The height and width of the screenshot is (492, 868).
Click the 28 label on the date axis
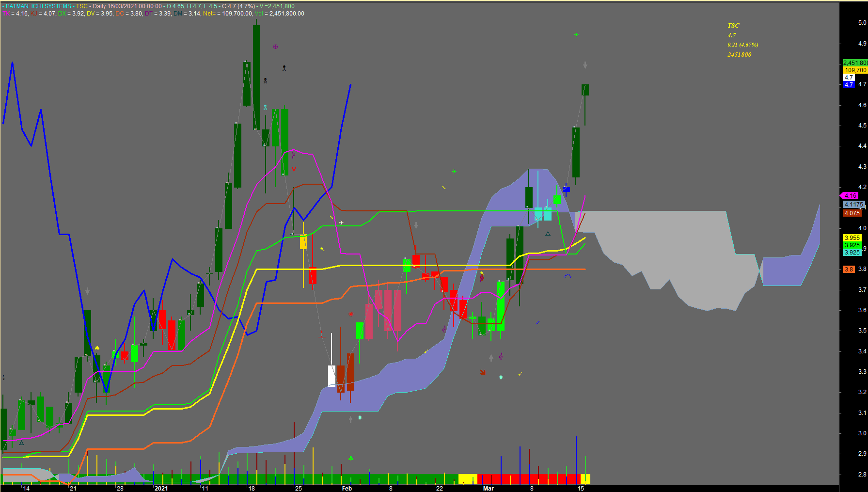tap(120, 489)
